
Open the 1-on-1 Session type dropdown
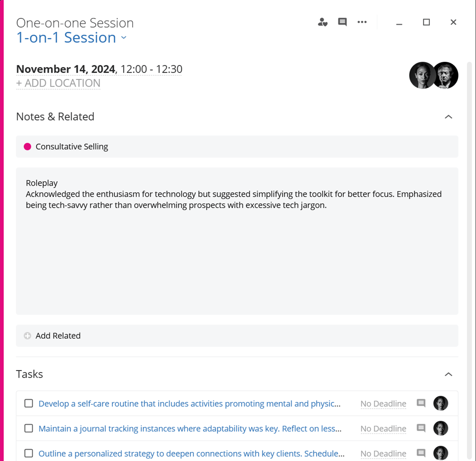tap(71, 38)
